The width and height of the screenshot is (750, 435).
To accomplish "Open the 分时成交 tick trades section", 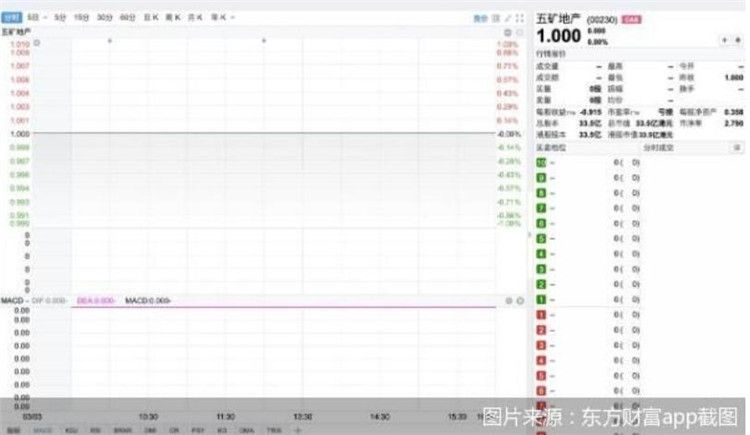I will click(x=657, y=147).
